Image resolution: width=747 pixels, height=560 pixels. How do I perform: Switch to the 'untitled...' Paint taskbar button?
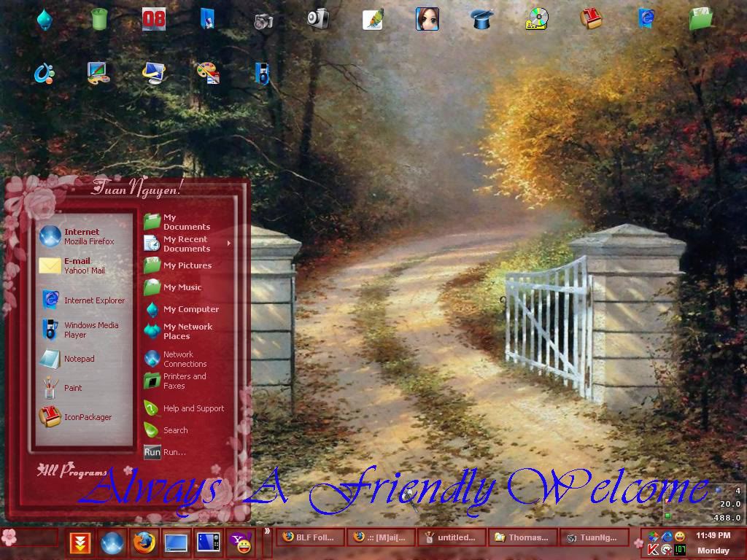(x=451, y=537)
